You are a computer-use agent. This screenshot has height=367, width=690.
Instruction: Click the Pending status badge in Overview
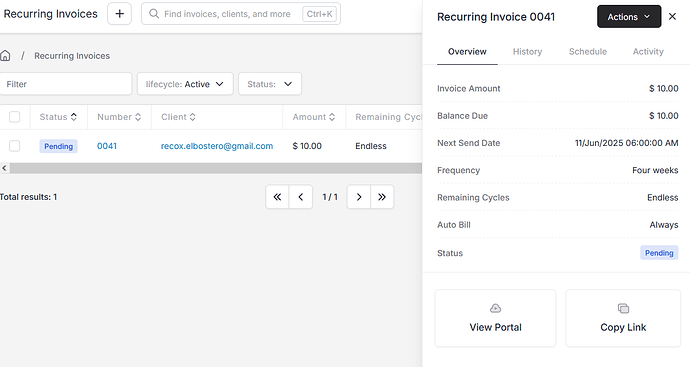(x=659, y=253)
